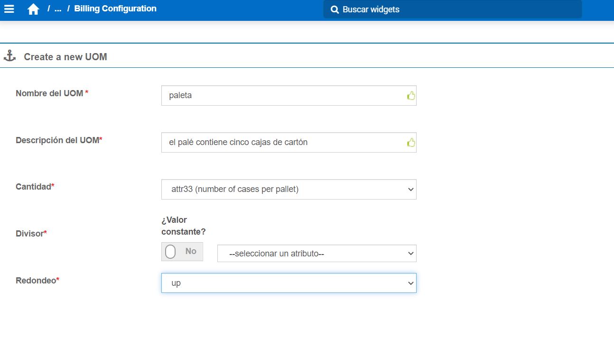Click thumbs-up icon in Nombre del UOM field

(411, 96)
